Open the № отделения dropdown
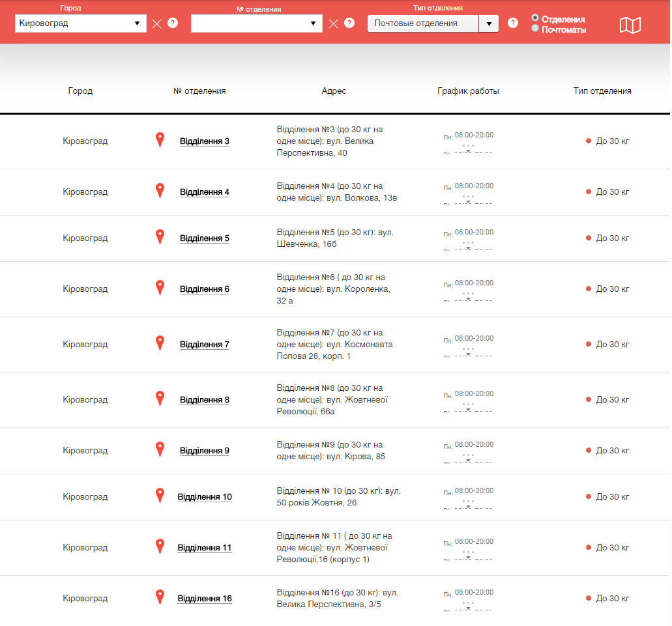Screen dimensions: 672x626 256,23
